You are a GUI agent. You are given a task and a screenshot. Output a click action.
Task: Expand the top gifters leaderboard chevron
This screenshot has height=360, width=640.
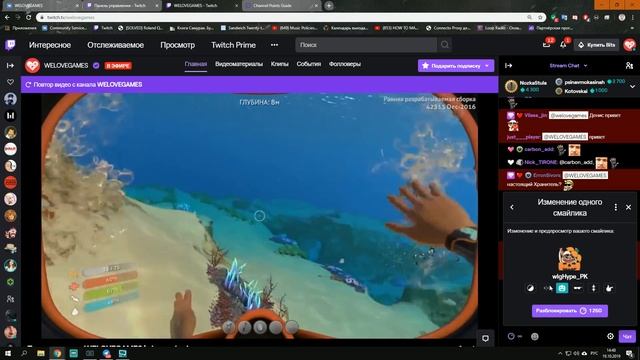pyautogui.click(x=632, y=87)
